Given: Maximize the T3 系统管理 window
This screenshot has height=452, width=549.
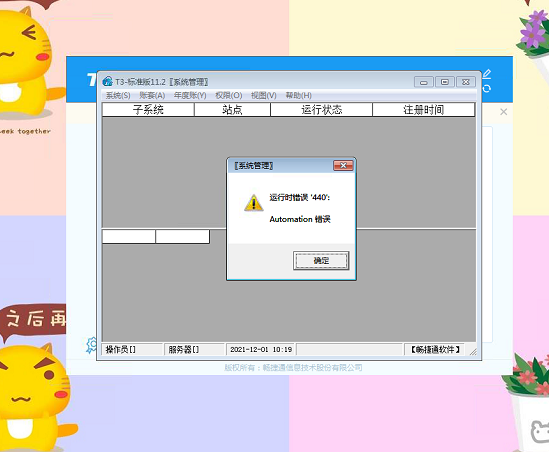Looking at the screenshot, I should pos(445,82).
